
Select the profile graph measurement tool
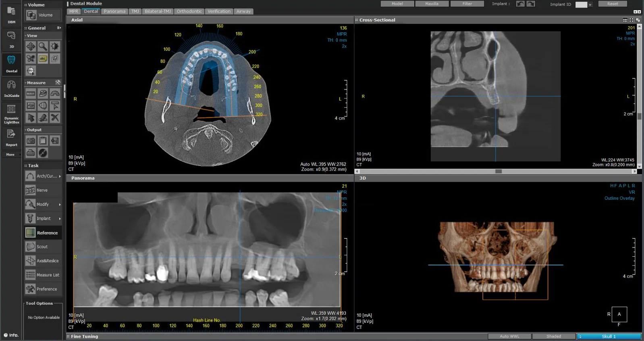pos(31,106)
